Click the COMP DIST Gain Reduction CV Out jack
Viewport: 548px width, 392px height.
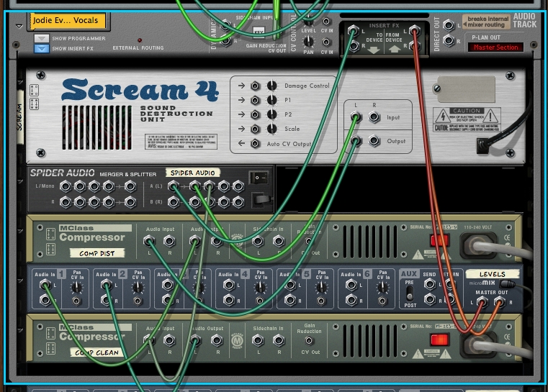(309, 241)
